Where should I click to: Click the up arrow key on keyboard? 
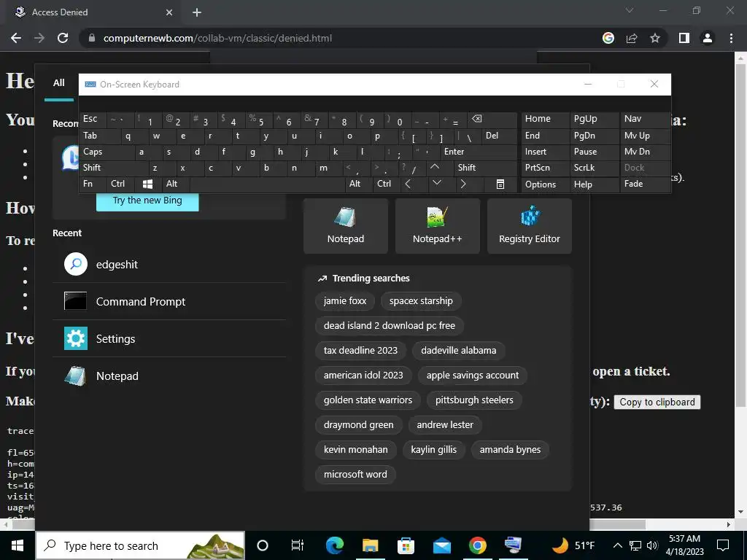pos(435,168)
